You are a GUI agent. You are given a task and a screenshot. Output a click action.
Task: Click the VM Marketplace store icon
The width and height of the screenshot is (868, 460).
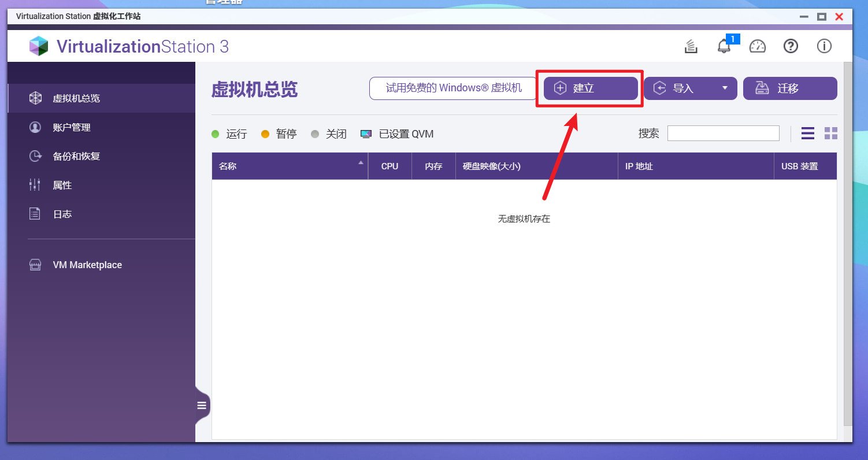(x=35, y=265)
